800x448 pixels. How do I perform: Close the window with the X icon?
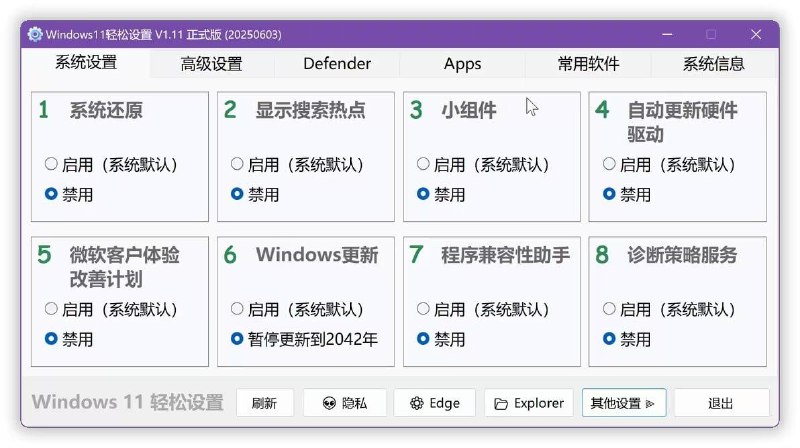point(757,34)
